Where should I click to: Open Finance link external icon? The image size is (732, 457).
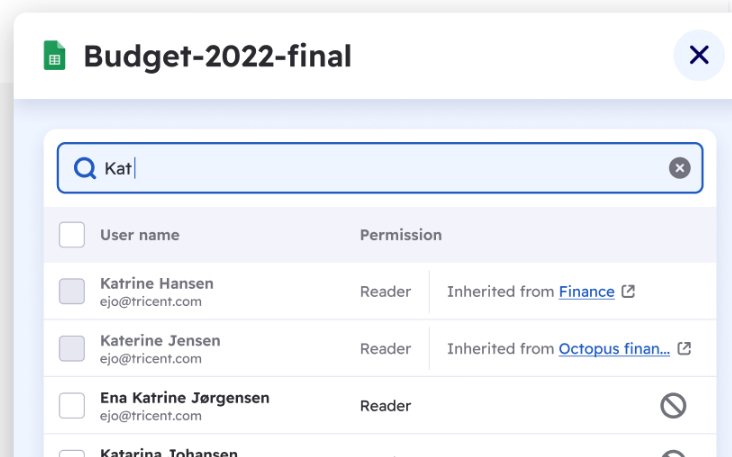(628, 291)
